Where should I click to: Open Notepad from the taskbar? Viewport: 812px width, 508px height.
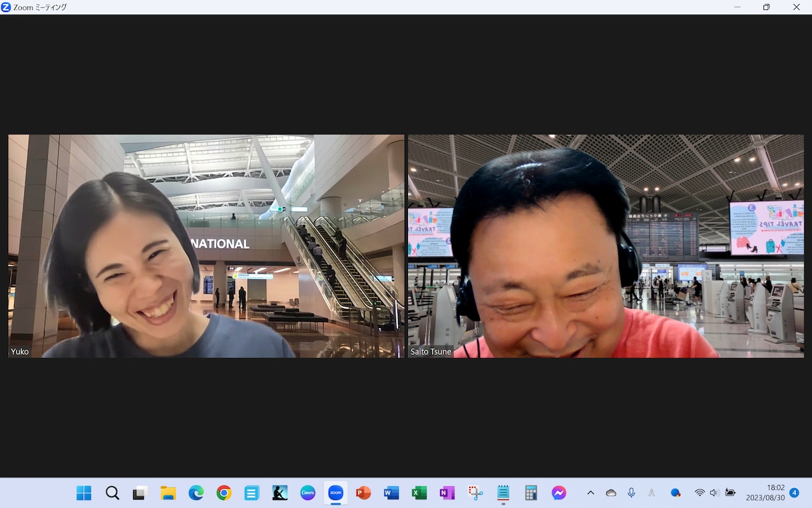coord(503,493)
